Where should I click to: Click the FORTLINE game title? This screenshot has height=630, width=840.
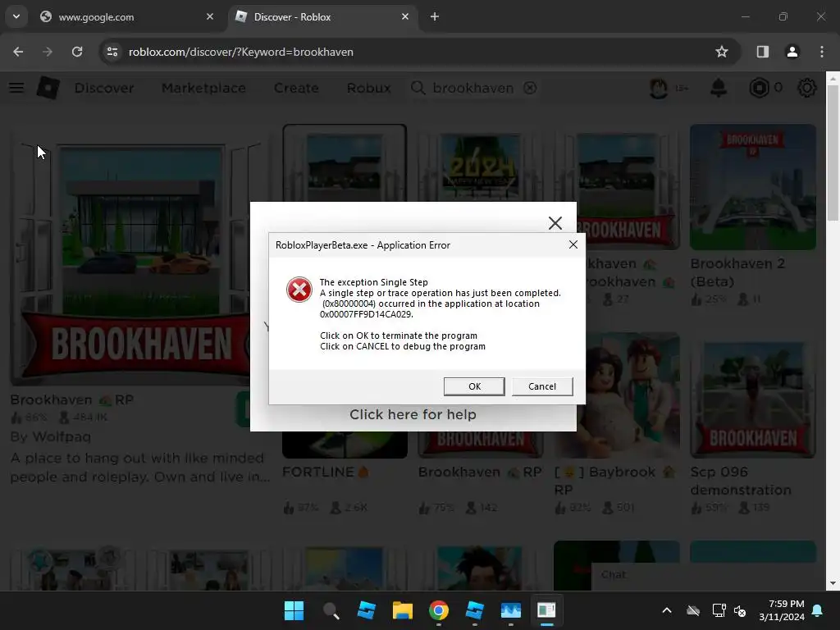click(325, 472)
